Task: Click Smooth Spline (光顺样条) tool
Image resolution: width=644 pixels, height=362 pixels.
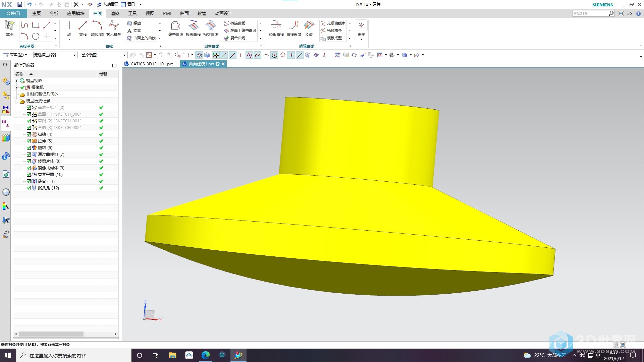Action: [x=331, y=31]
